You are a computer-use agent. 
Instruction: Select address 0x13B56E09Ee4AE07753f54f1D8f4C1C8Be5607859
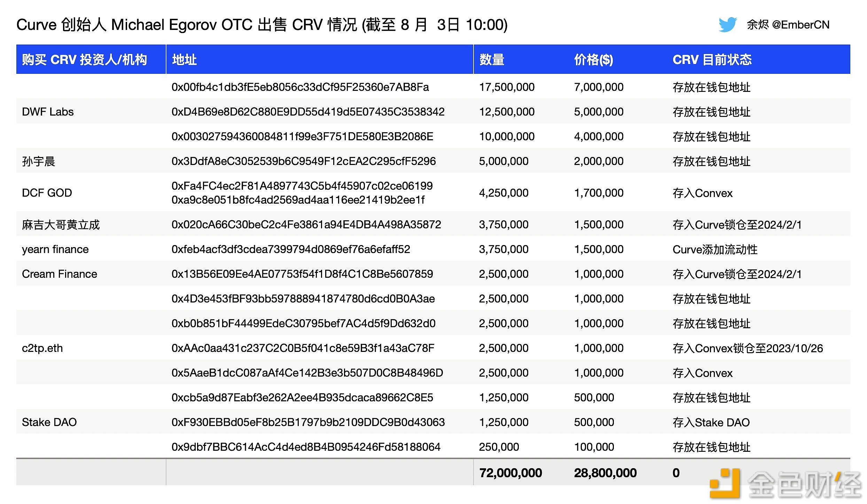pyautogui.click(x=302, y=274)
